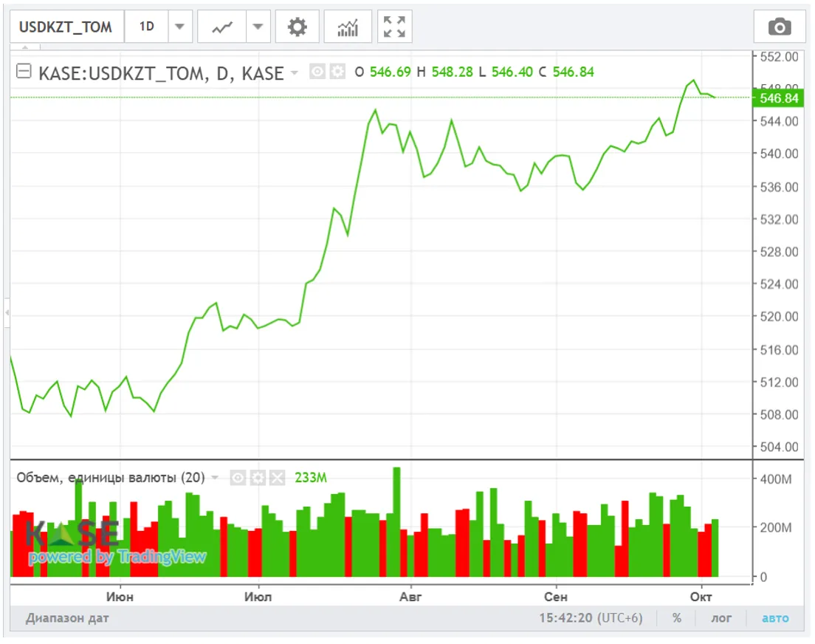Open the chart style dropdown arrow
815x644 pixels.
(x=257, y=27)
